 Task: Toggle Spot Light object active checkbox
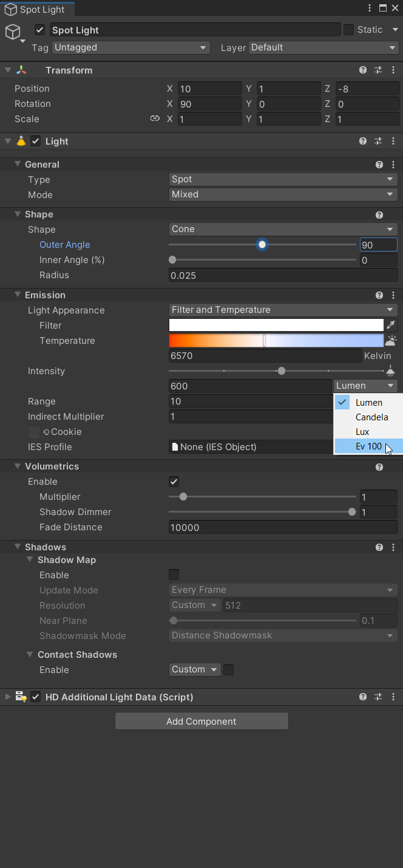coord(40,30)
